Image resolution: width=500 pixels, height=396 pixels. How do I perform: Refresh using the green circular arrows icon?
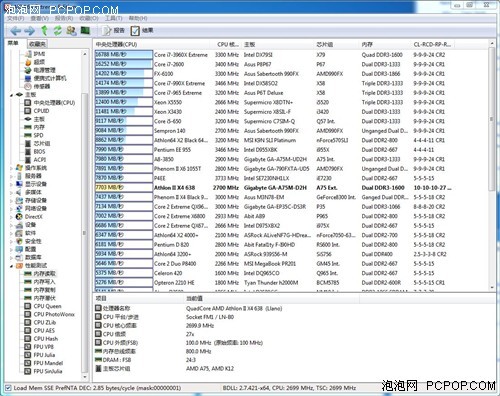57,31
